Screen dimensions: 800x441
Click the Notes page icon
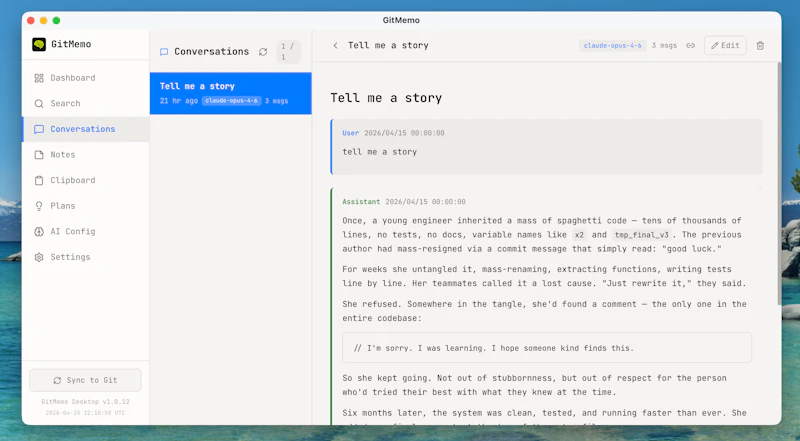(39, 155)
